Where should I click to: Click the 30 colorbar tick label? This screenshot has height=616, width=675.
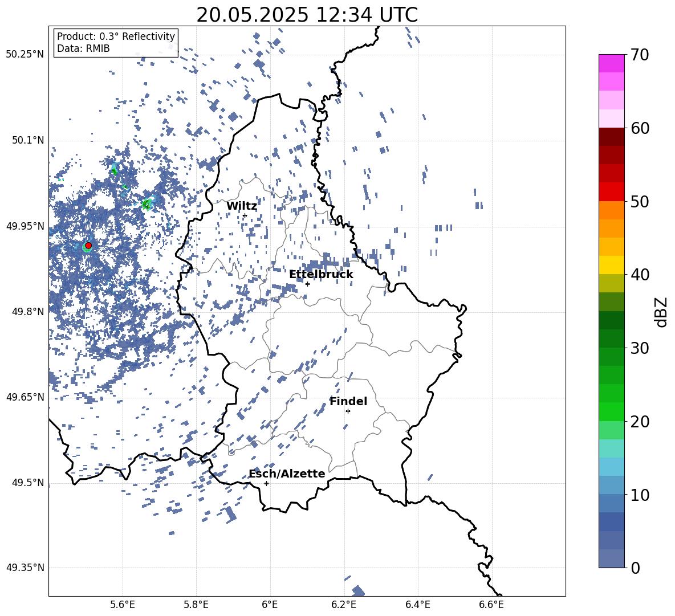click(640, 348)
